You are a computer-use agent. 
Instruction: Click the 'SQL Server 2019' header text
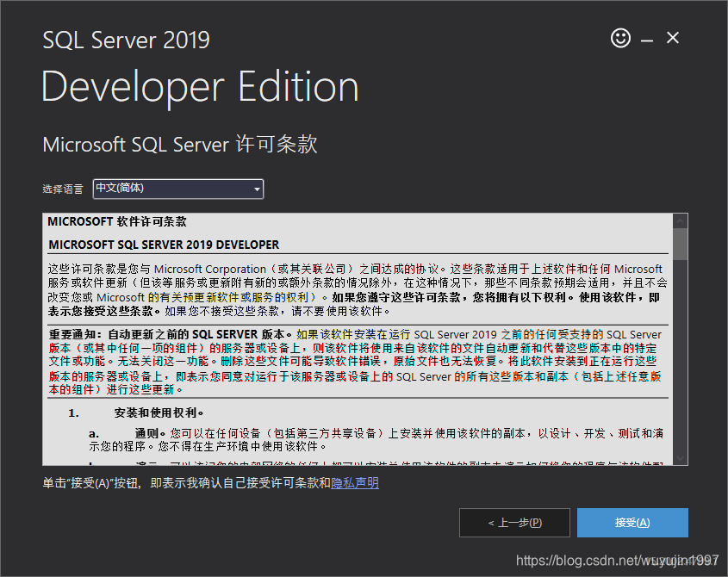pyautogui.click(x=126, y=40)
